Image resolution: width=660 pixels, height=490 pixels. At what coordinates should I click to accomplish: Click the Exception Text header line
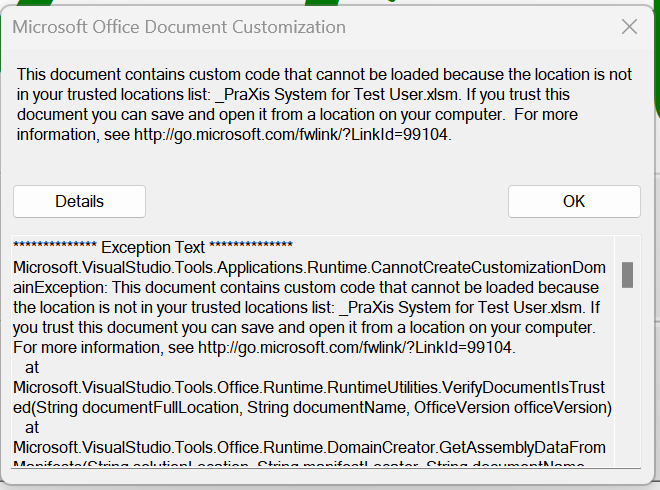[153, 247]
